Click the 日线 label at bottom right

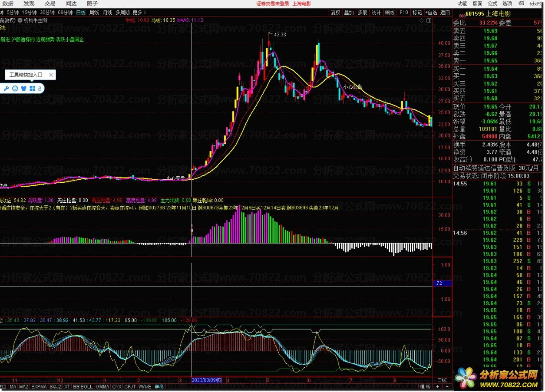point(442,380)
